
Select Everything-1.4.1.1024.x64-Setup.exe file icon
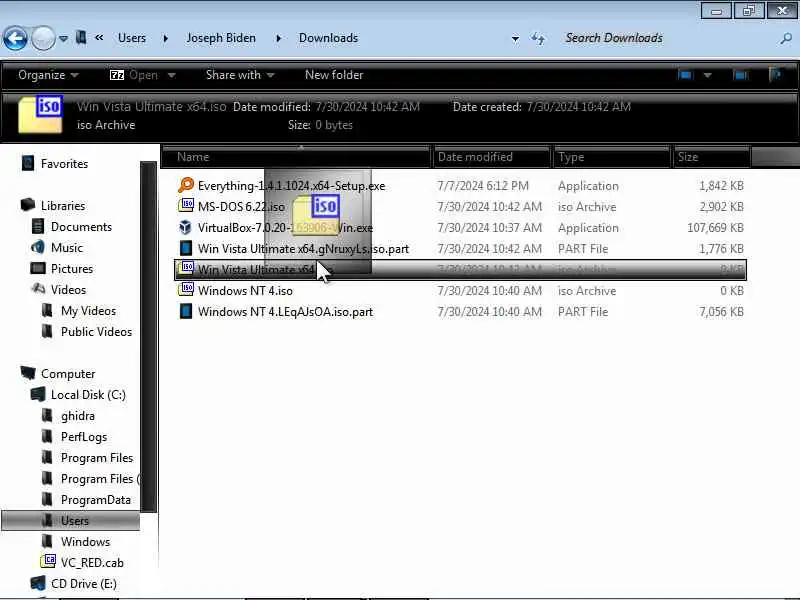point(186,185)
